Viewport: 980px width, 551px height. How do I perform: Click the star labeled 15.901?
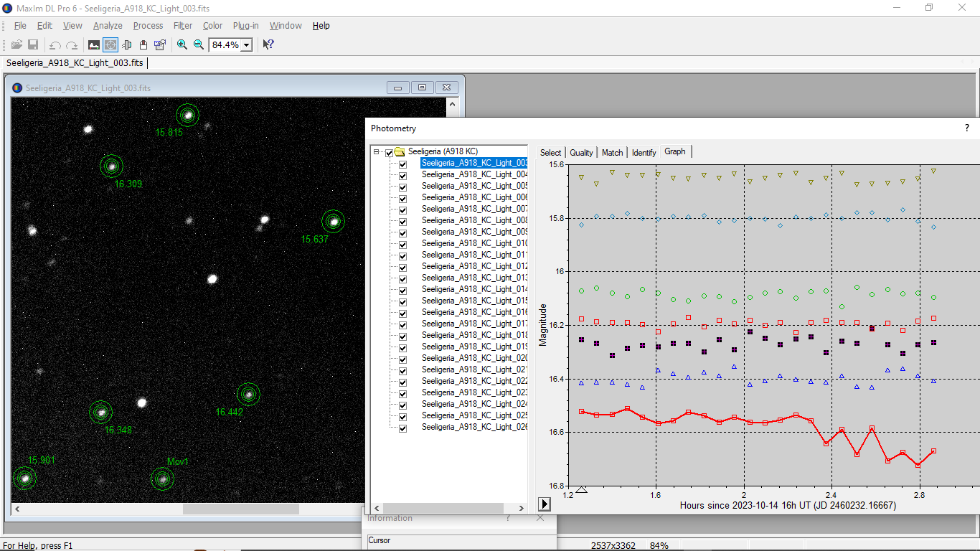tap(24, 477)
